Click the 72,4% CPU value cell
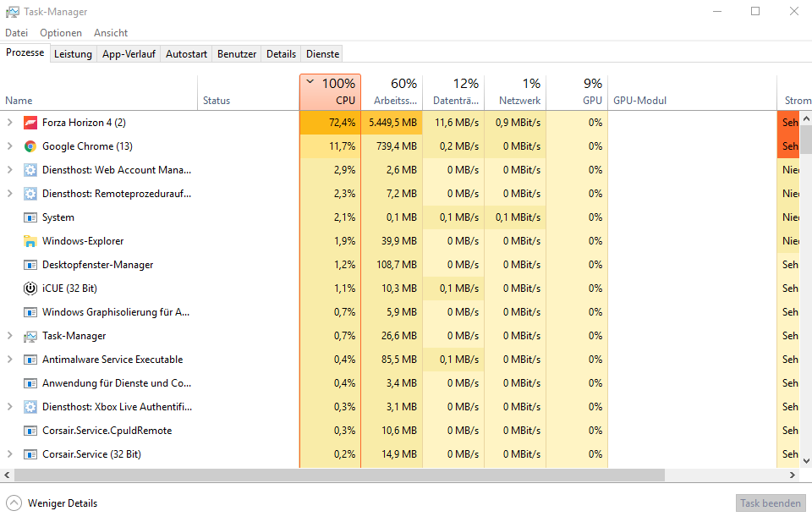This screenshot has height=522, width=812. 331,123
